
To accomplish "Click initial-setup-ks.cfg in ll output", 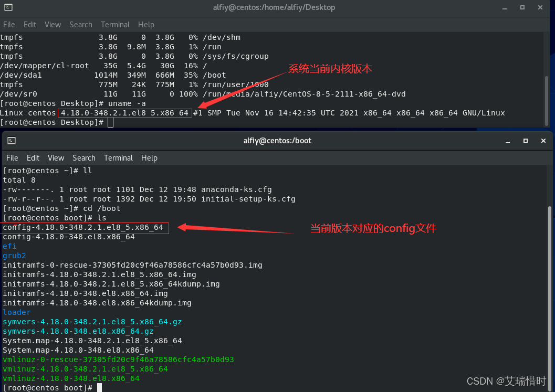I will coord(248,199).
